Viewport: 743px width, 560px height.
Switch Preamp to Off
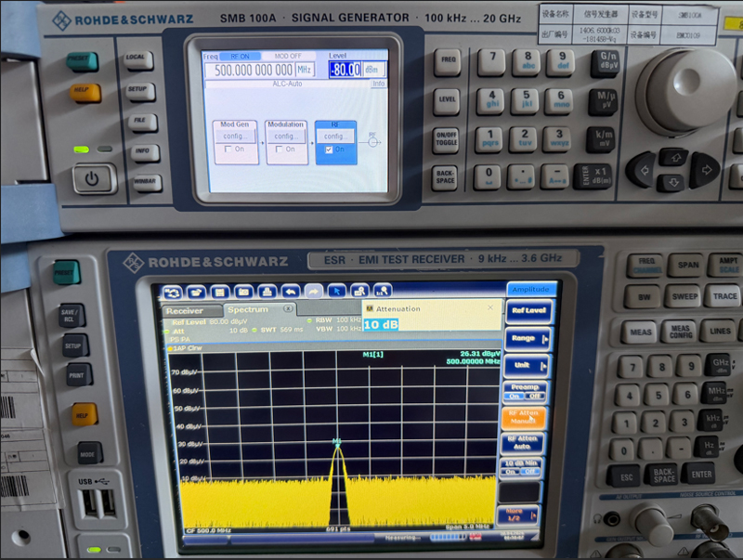point(535,396)
